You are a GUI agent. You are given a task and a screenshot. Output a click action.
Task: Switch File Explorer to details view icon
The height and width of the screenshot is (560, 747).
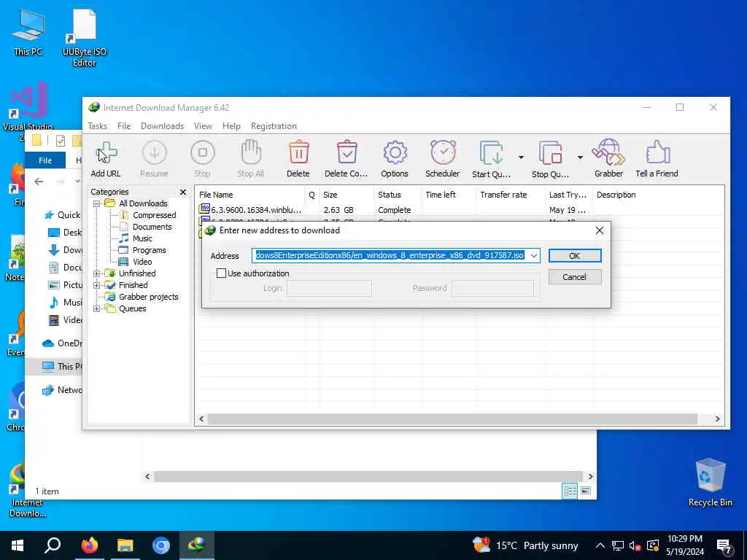tap(570, 491)
